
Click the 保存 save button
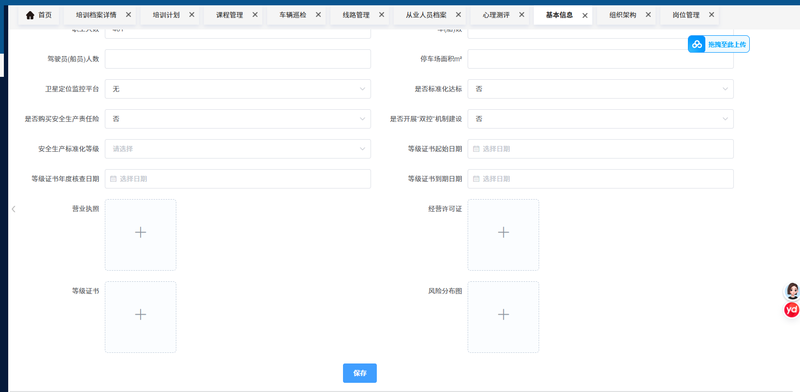[x=360, y=373]
